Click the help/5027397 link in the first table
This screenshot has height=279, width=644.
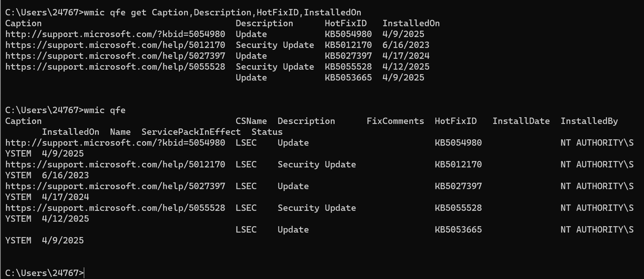click(x=115, y=56)
